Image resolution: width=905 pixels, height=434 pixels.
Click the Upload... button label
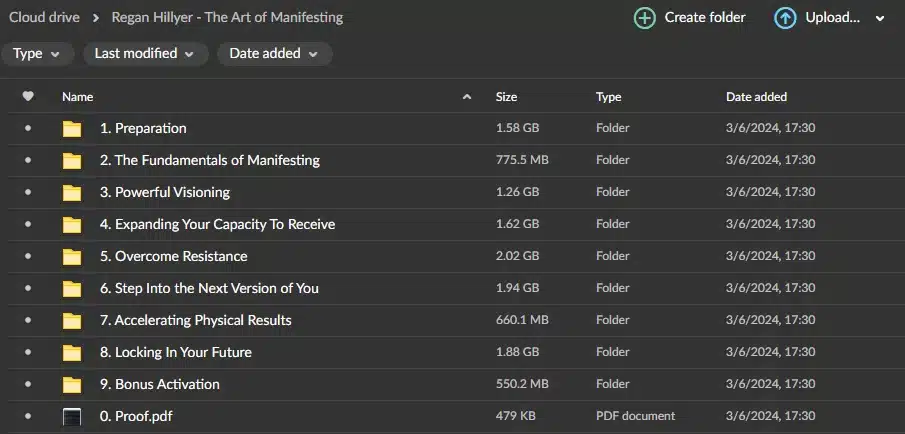(832, 18)
